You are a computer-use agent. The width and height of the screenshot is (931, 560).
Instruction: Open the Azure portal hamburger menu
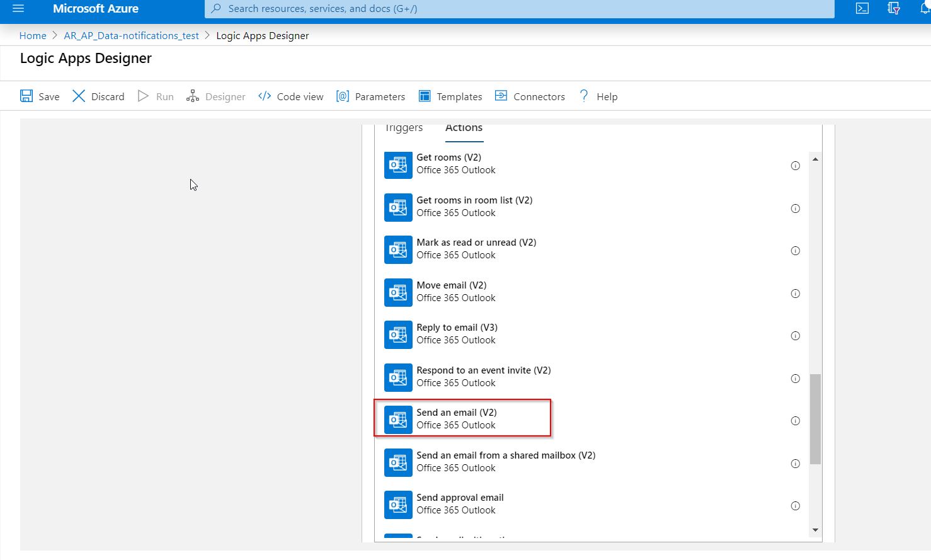[x=18, y=9]
